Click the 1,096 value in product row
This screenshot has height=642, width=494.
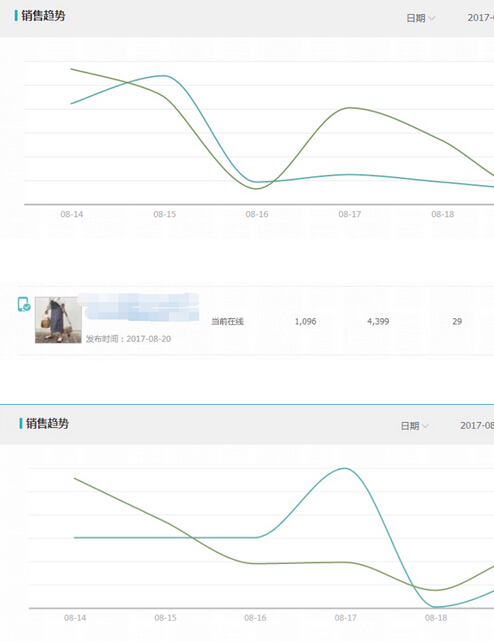click(305, 321)
